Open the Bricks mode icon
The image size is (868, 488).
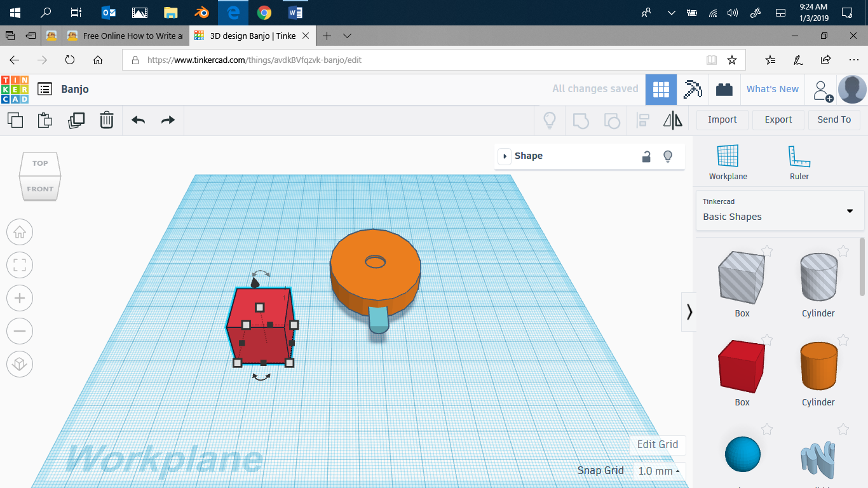tap(724, 89)
